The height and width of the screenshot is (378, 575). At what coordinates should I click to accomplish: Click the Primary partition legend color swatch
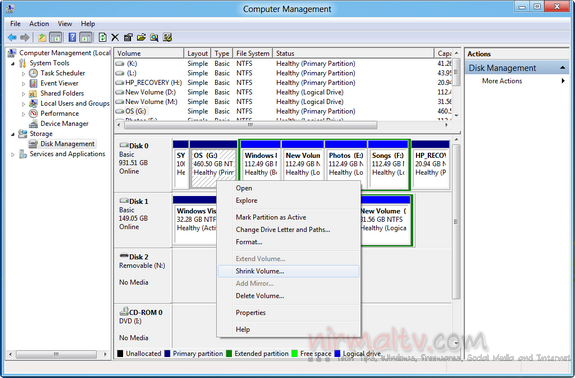[x=168, y=353]
